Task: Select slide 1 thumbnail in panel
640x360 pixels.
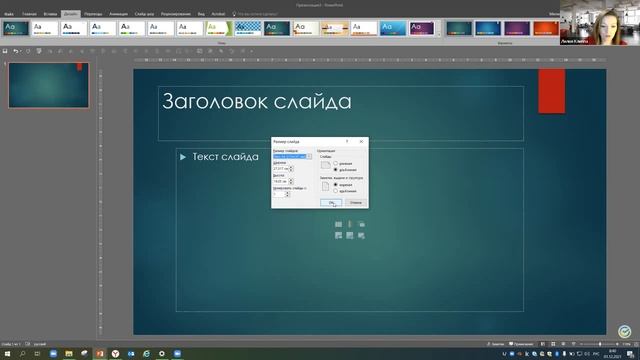Action: [49, 85]
